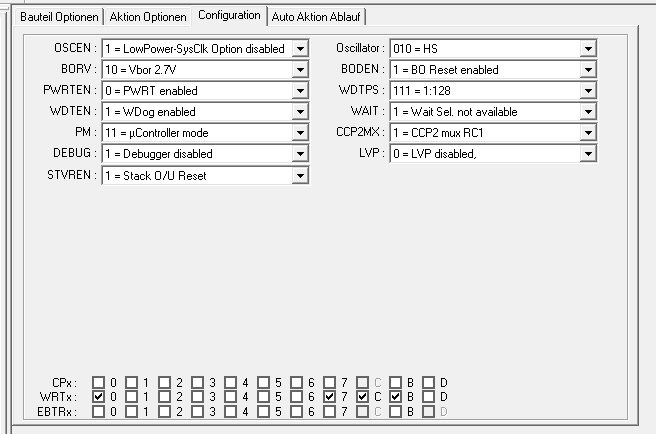Screen dimensions: 656x434
Task: Tick the CPx 5 checkbox
Action: click(x=263, y=382)
